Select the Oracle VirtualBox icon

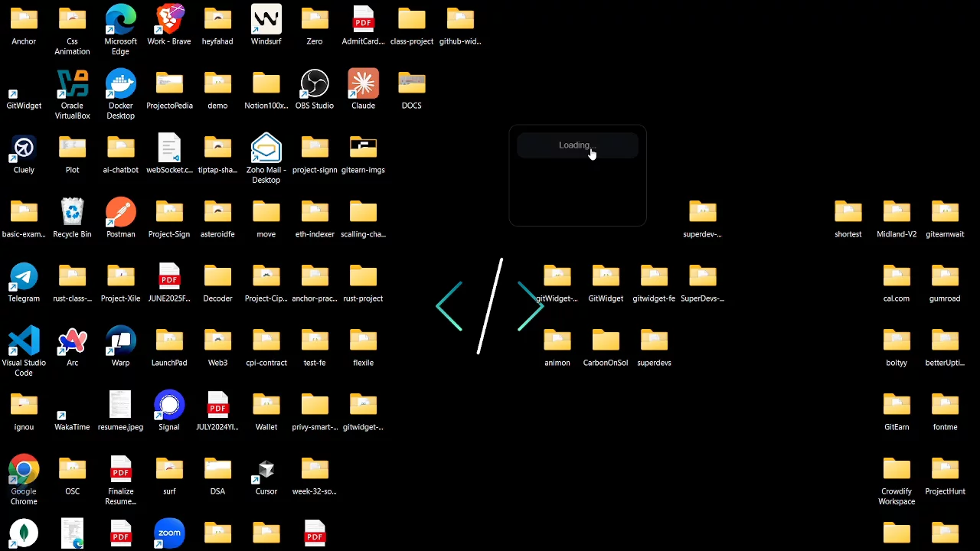click(72, 84)
